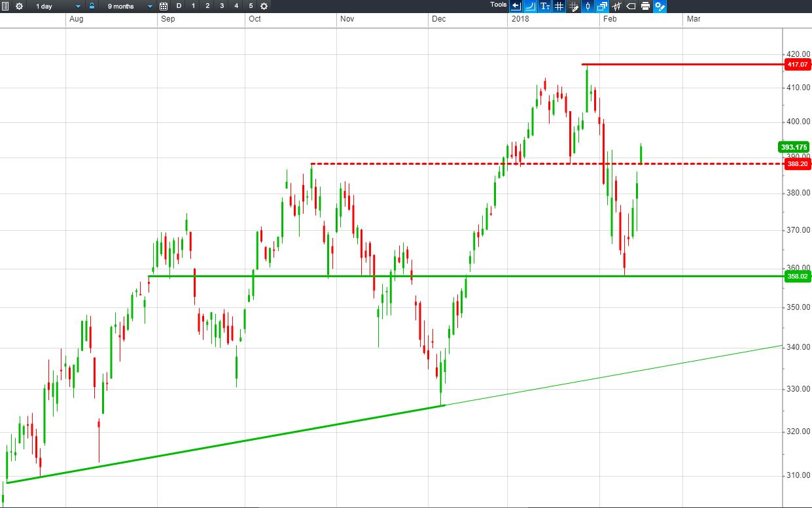The width and height of the screenshot is (812, 508).
Task: Open preset settings gear after 5
Action: pos(264,6)
